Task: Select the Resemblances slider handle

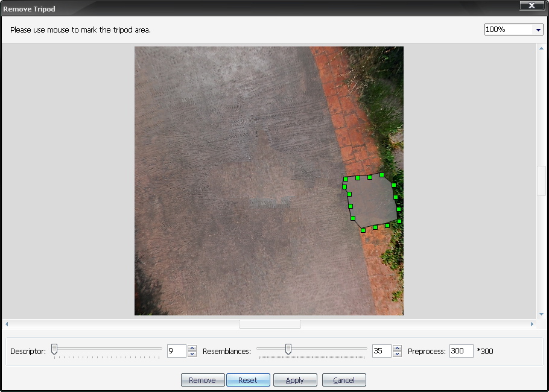Action: pyautogui.click(x=288, y=349)
